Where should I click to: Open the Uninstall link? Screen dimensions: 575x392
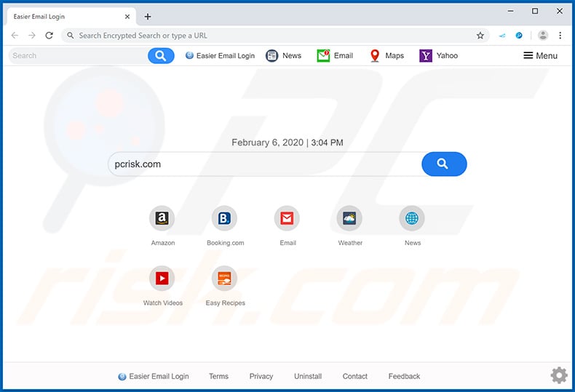coord(308,376)
